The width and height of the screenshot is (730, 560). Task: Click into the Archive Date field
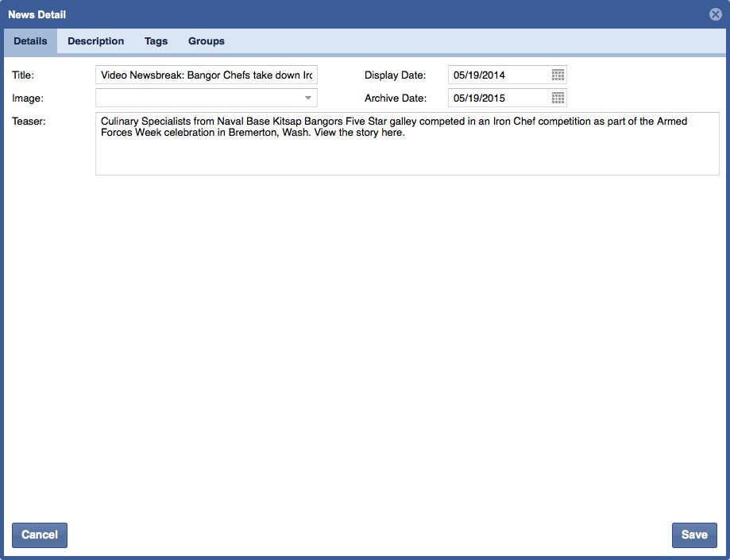(x=498, y=98)
